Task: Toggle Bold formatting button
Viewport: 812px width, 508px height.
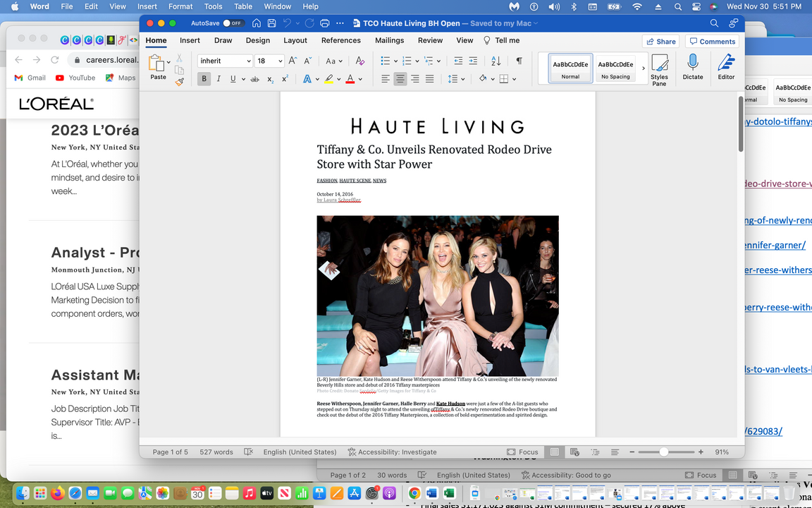Action: 204,79
